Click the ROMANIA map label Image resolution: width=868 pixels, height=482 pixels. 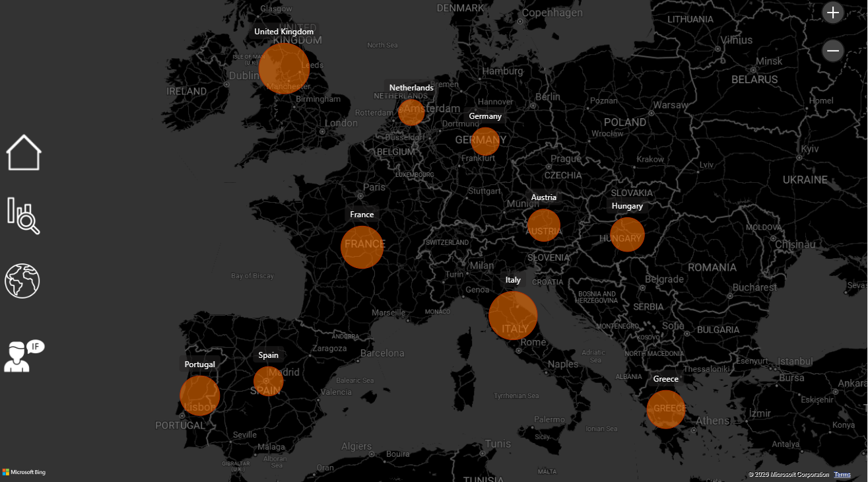pyautogui.click(x=712, y=267)
